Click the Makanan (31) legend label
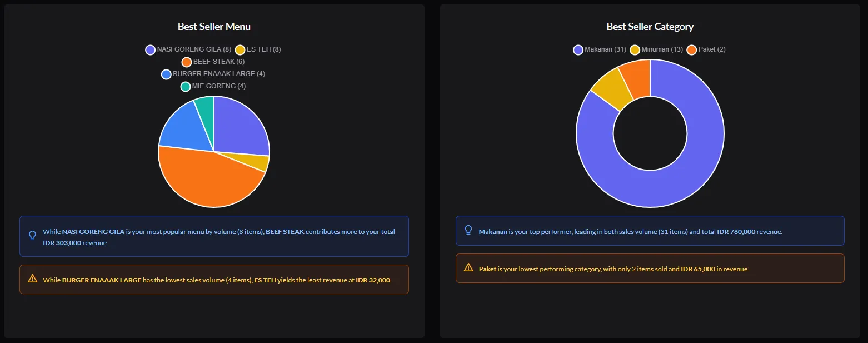 (606, 49)
